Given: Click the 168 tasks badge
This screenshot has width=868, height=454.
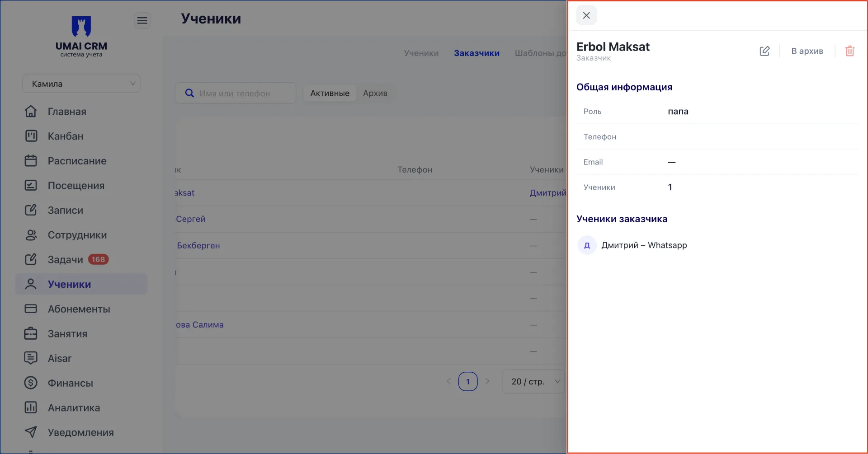Looking at the screenshot, I should [x=98, y=259].
